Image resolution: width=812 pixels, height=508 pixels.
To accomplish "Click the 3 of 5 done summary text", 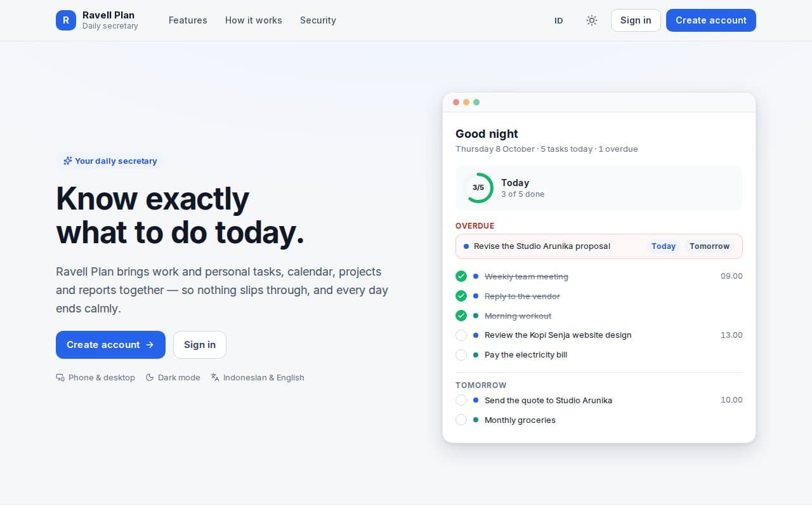I will point(523,194).
